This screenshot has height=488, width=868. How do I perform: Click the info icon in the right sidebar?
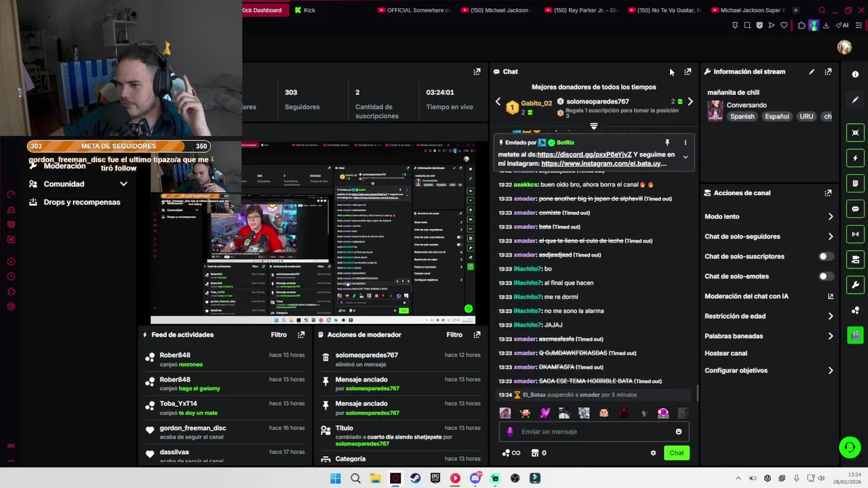pyautogui.click(x=855, y=74)
